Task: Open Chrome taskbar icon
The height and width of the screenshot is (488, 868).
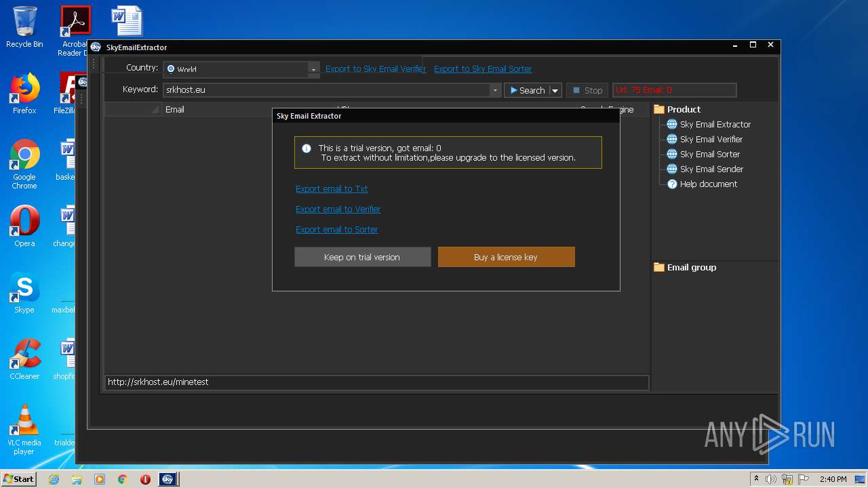Action: 122,479
